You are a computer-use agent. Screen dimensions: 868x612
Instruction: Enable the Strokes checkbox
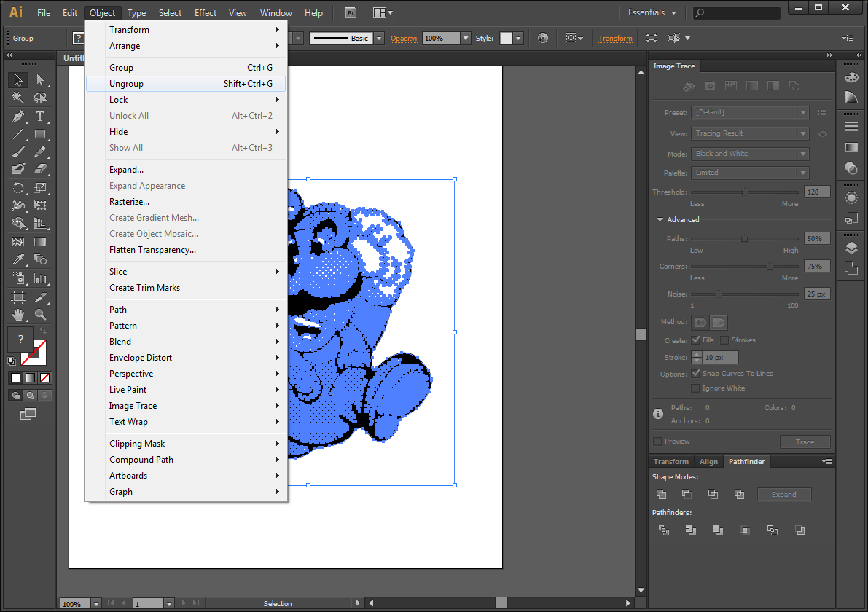point(724,340)
